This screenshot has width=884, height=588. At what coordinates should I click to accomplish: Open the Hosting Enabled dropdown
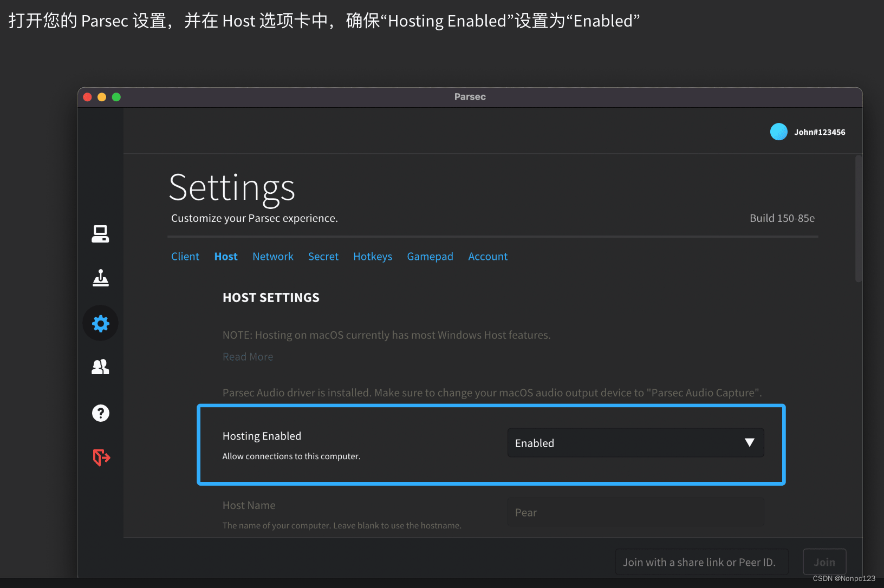(635, 443)
